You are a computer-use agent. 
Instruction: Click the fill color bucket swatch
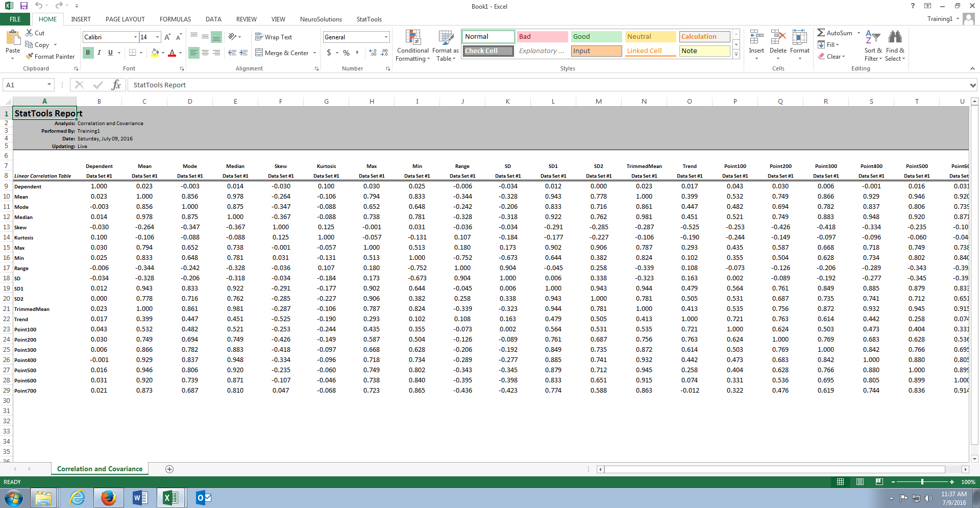click(x=155, y=53)
